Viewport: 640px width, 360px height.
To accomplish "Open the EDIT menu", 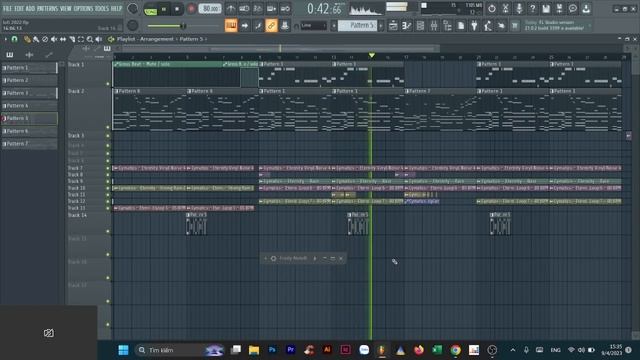I will click(19, 8).
